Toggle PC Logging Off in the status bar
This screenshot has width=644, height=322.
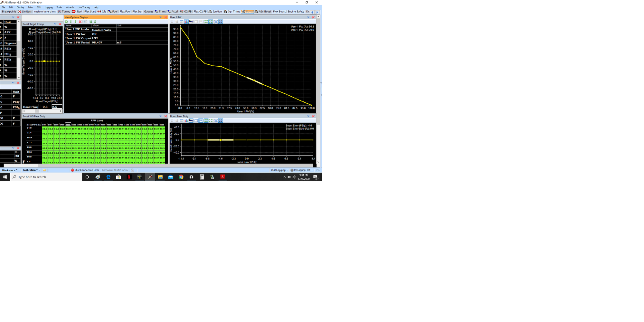click(x=301, y=170)
